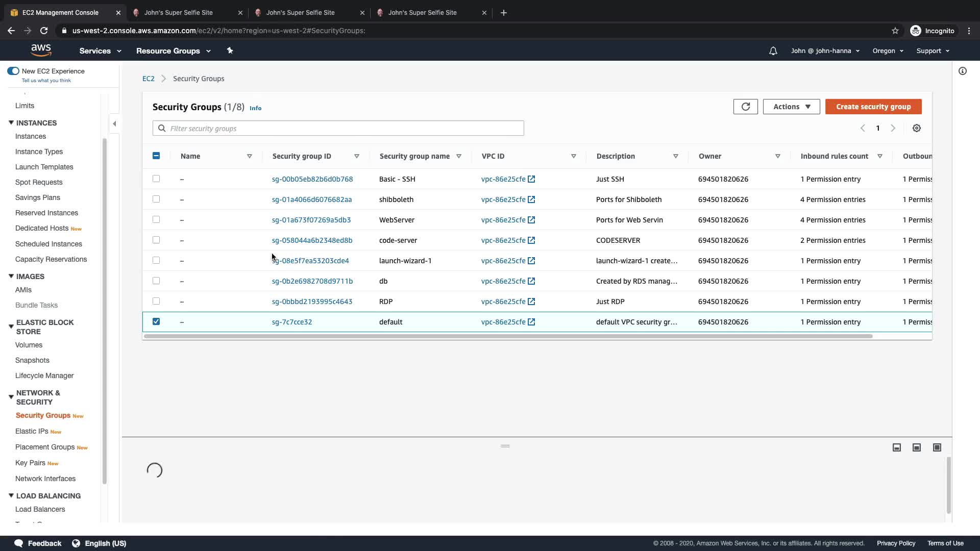
Task: Toggle New EC2 Experience switch
Action: [13, 71]
